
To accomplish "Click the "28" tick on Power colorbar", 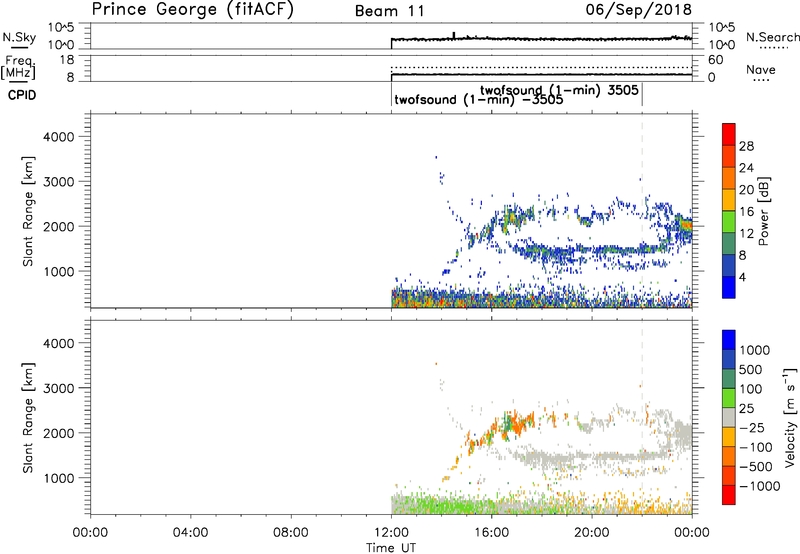I will 746,146.
